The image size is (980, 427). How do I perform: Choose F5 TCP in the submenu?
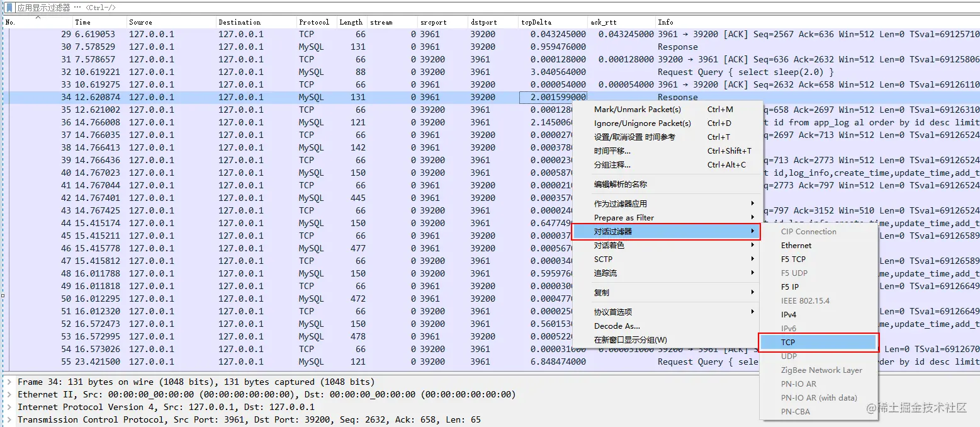818,259
